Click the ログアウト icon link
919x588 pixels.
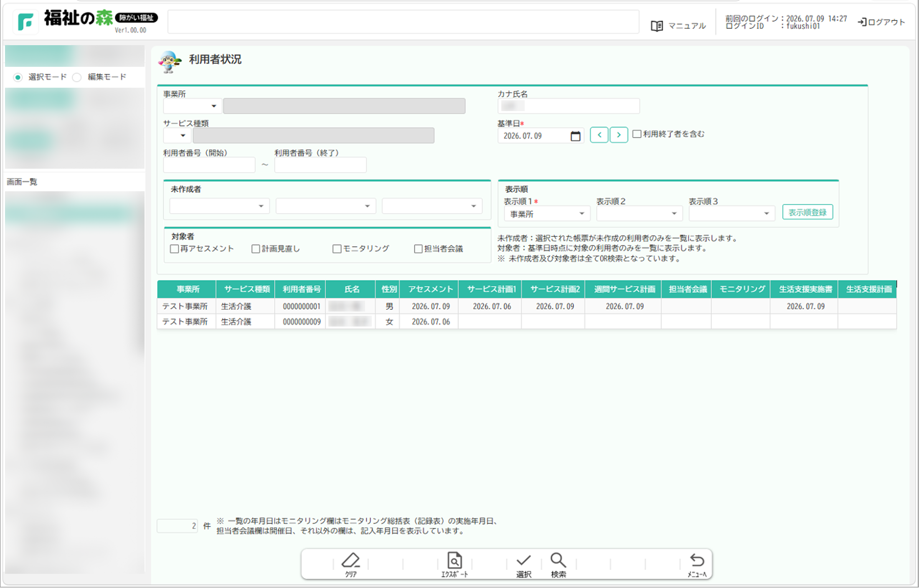click(881, 22)
